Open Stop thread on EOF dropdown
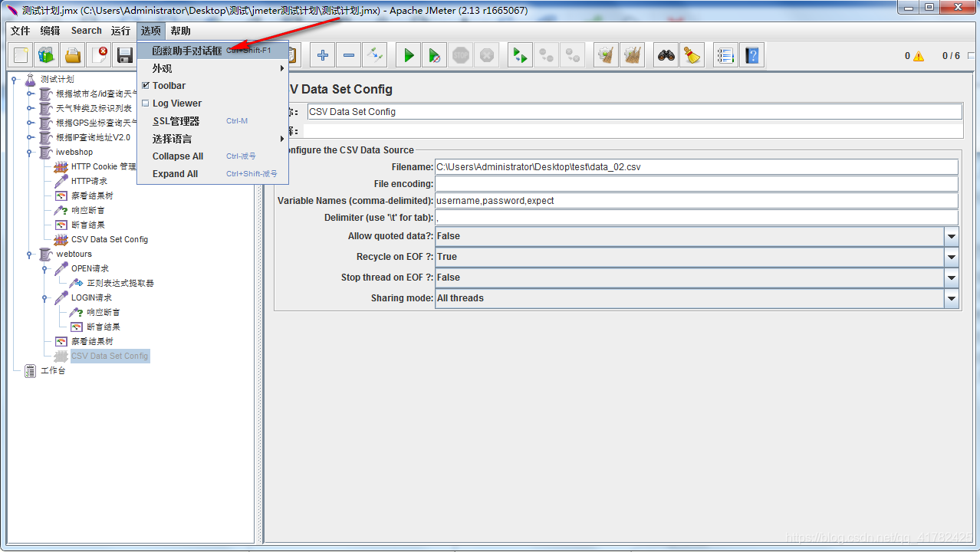Image resolution: width=980 pixels, height=552 pixels. [952, 278]
